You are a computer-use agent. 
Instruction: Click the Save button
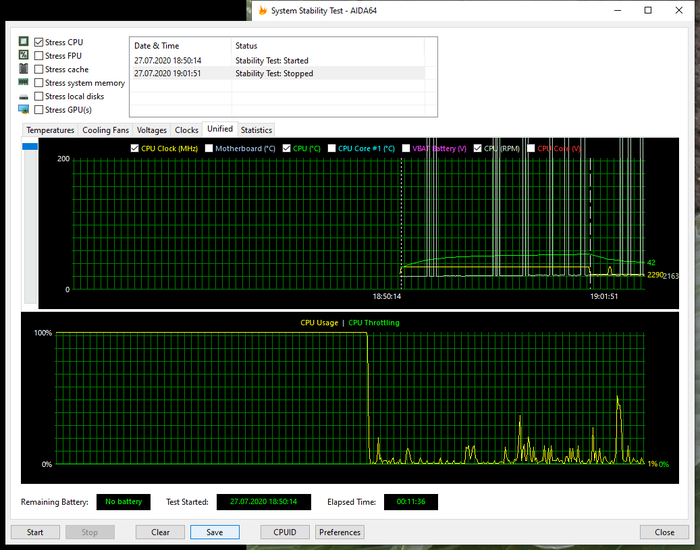click(215, 532)
